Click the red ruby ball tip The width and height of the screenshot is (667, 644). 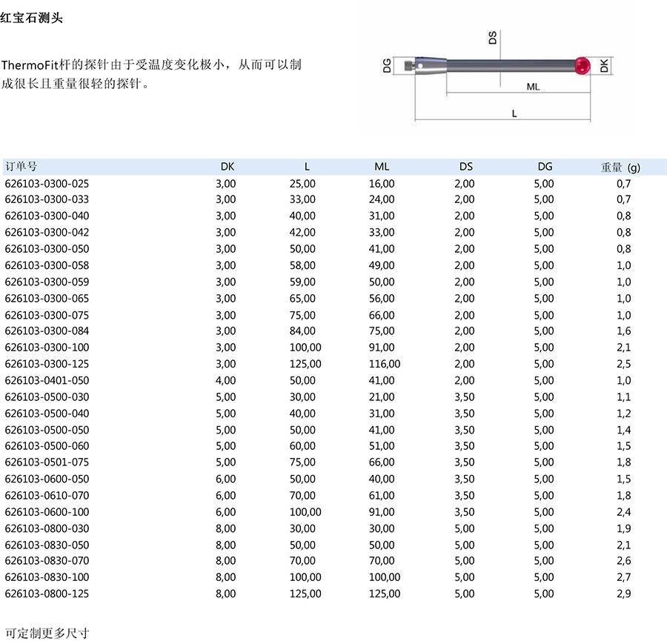coord(583,66)
